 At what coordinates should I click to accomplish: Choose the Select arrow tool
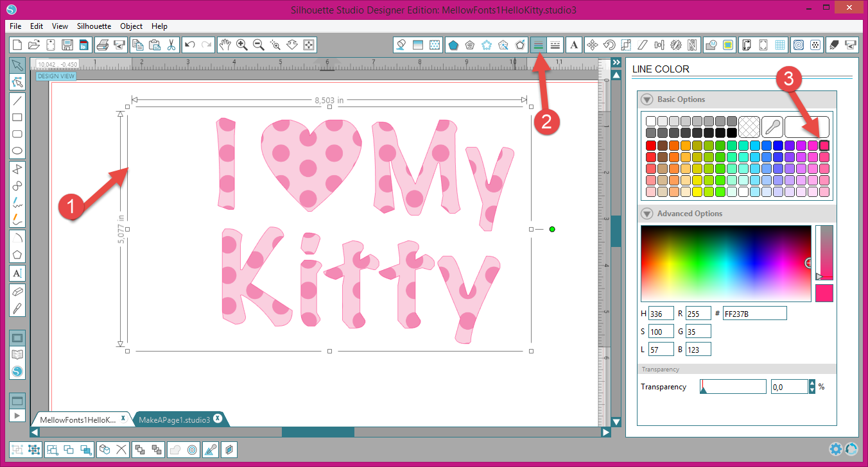tap(18, 65)
